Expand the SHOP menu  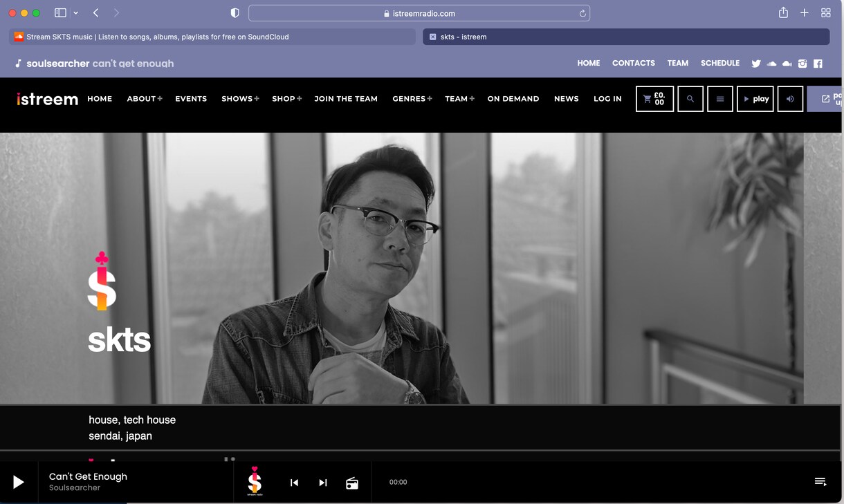287,99
